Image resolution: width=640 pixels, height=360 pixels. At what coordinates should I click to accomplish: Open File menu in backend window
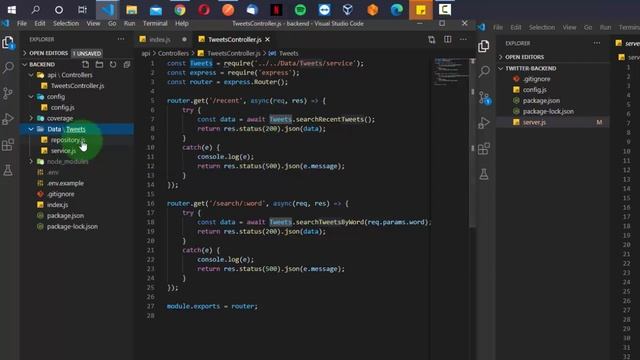click(22, 24)
